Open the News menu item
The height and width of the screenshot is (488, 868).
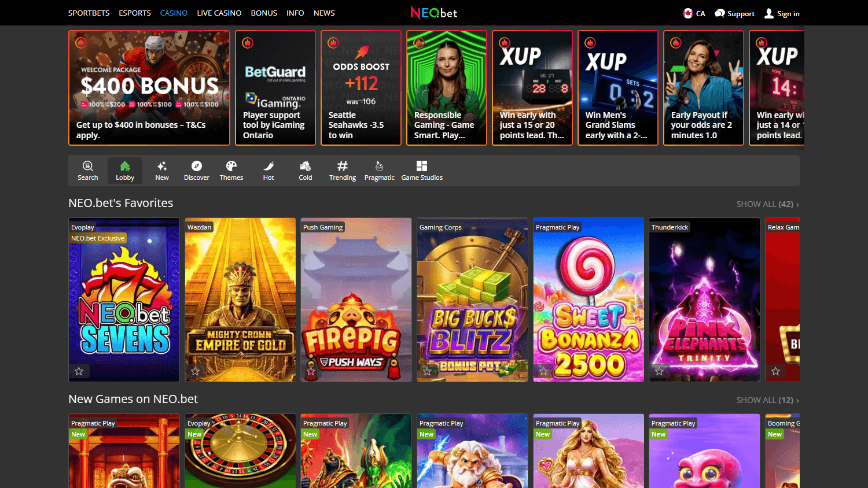point(324,13)
